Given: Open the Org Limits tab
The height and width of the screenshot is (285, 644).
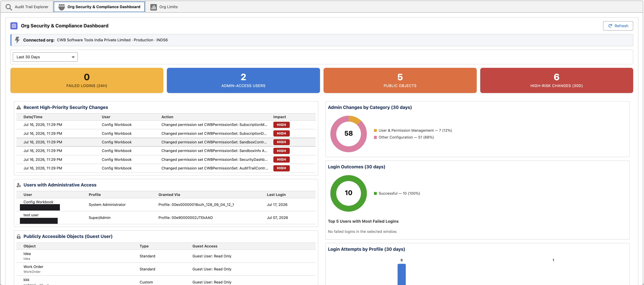Looking at the screenshot, I should point(164,7).
